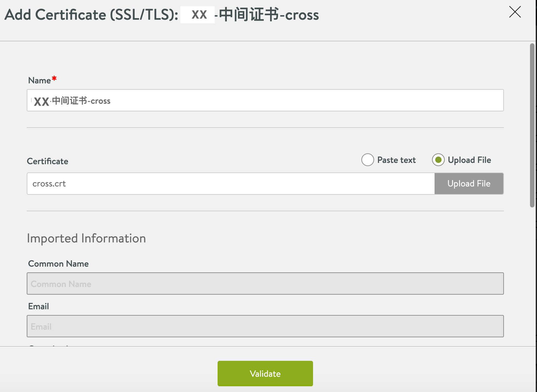Screen dimensions: 537x392
Task: Click the certificate file field showing cross.crt
Action: (x=231, y=184)
